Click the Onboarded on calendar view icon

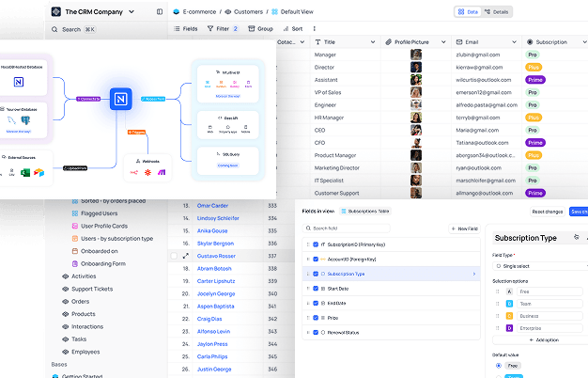click(74, 251)
